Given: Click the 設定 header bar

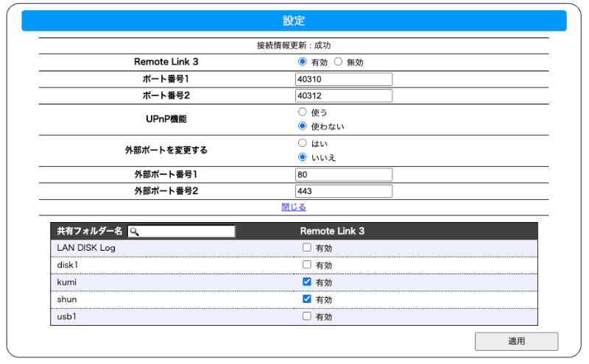Looking at the screenshot, I should [x=294, y=21].
